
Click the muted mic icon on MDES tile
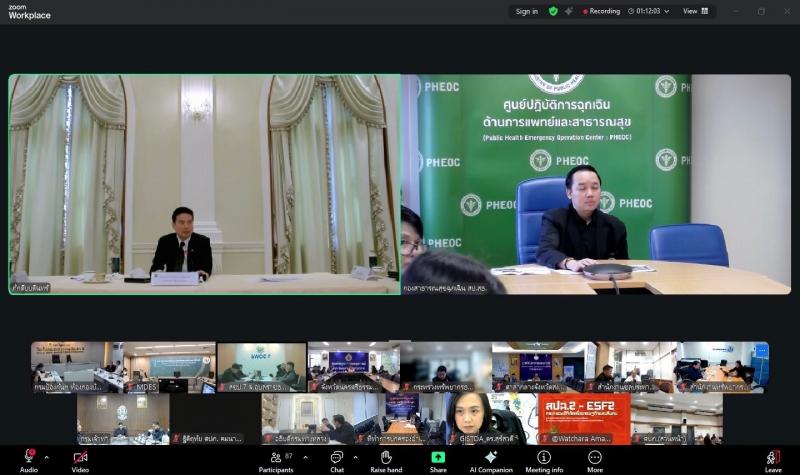point(131,387)
